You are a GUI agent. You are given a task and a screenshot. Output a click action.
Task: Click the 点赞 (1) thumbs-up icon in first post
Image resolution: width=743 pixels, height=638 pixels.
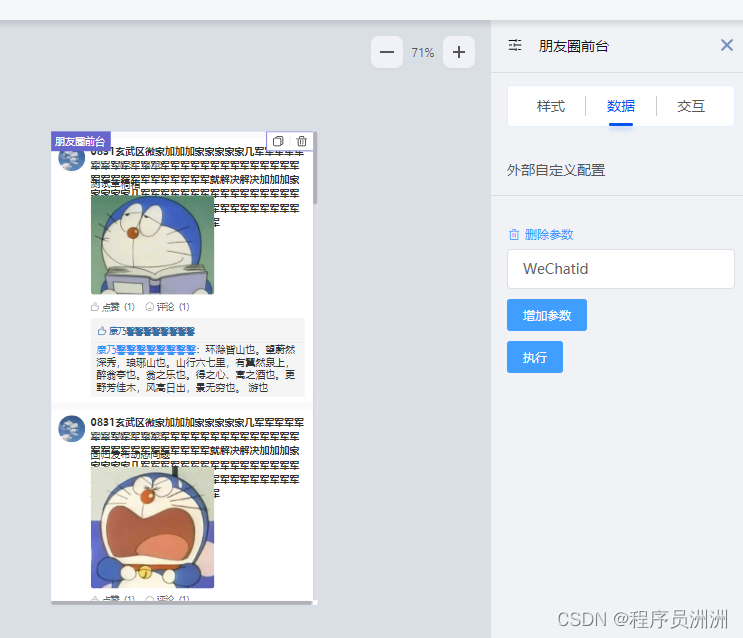coord(95,307)
